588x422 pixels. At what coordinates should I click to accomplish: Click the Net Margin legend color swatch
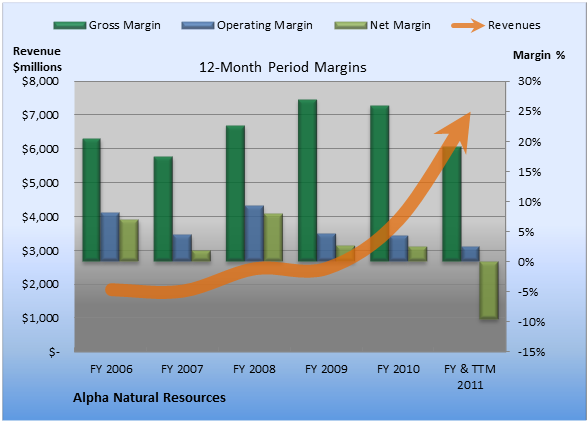click(x=351, y=26)
